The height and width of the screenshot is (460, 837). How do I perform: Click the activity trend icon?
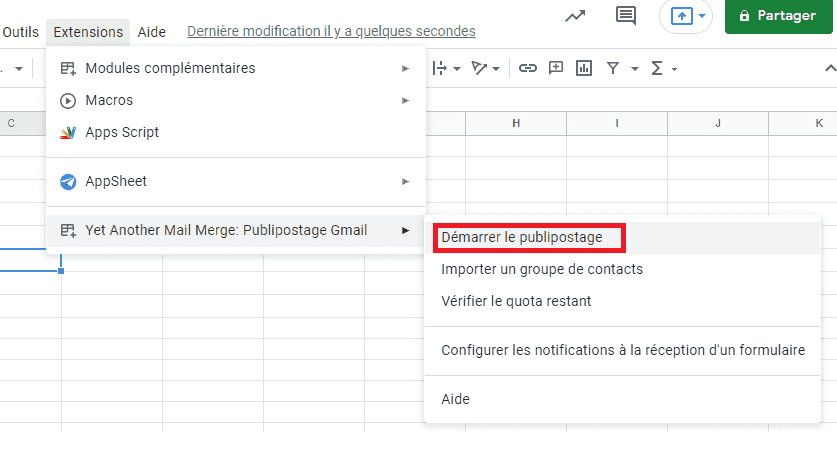pos(575,16)
